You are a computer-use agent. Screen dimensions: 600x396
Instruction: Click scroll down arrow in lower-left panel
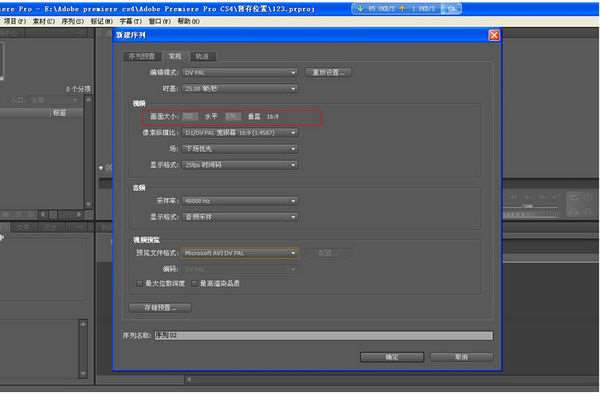click(x=83, y=373)
